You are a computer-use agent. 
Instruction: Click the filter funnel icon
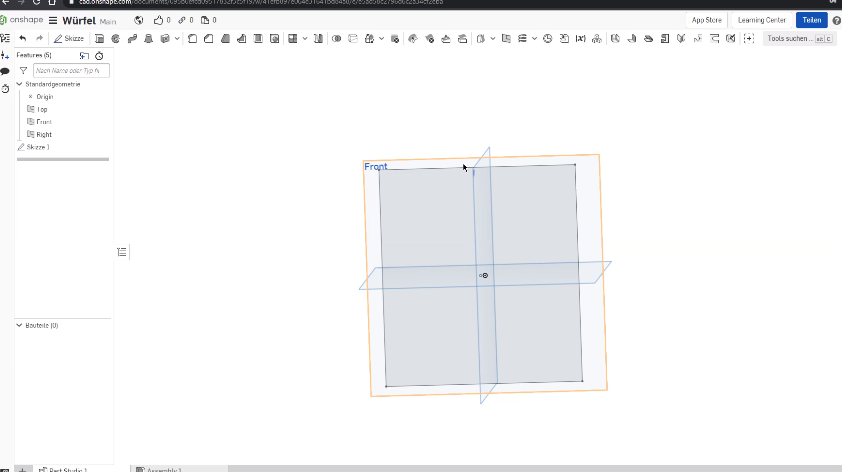[x=23, y=70]
